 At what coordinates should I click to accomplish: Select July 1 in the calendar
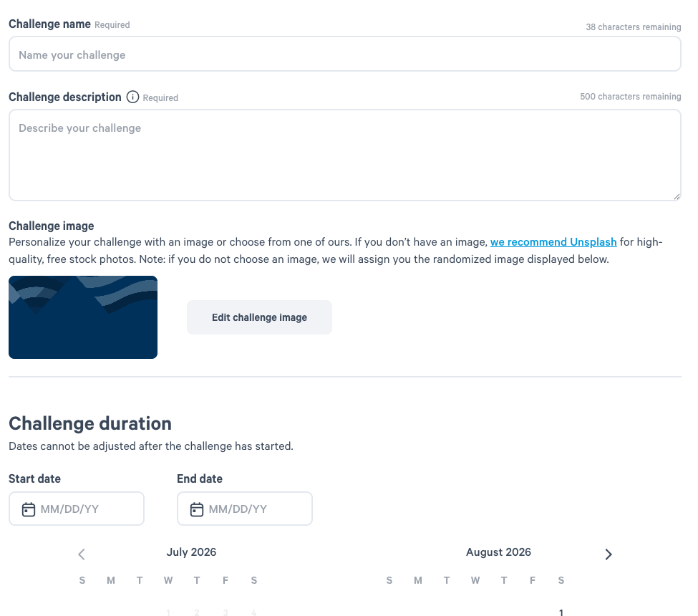coord(168,612)
